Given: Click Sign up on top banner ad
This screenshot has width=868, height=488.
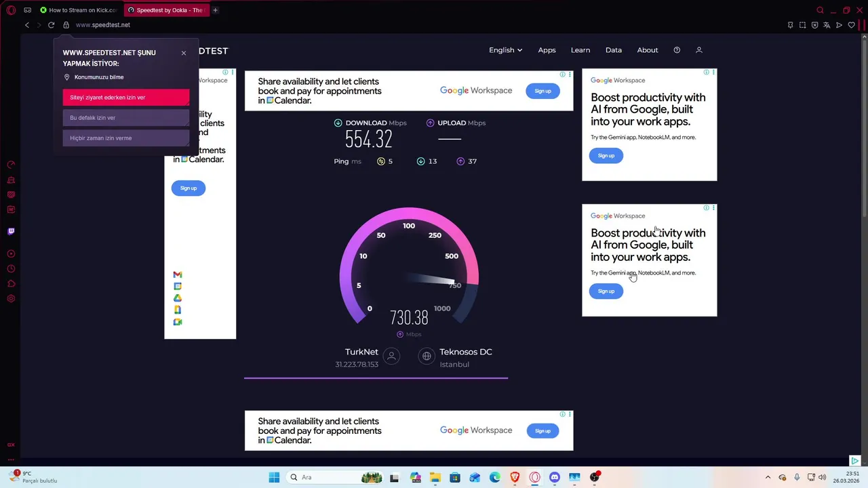Looking at the screenshot, I should point(542,91).
